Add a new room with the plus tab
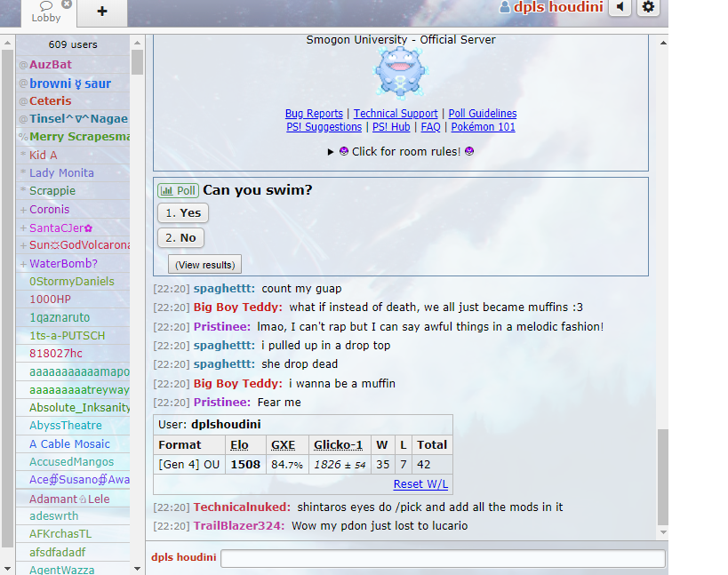The image size is (728, 575). coord(102,12)
